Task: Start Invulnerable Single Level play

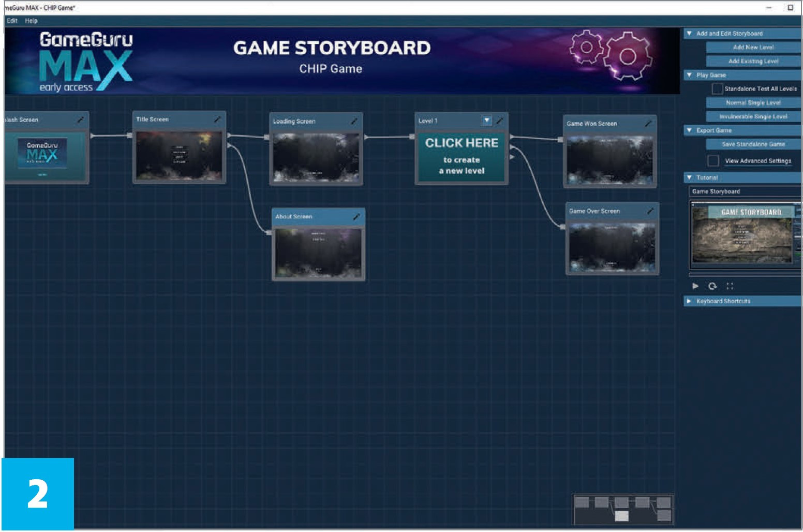Action: pyautogui.click(x=753, y=116)
